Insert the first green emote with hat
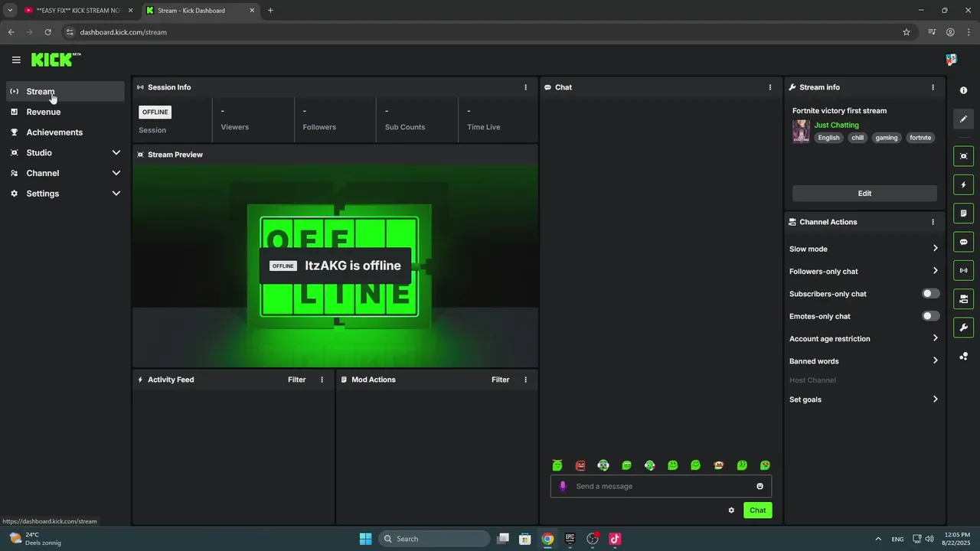This screenshot has height=551, width=980. (x=557, y=465)
